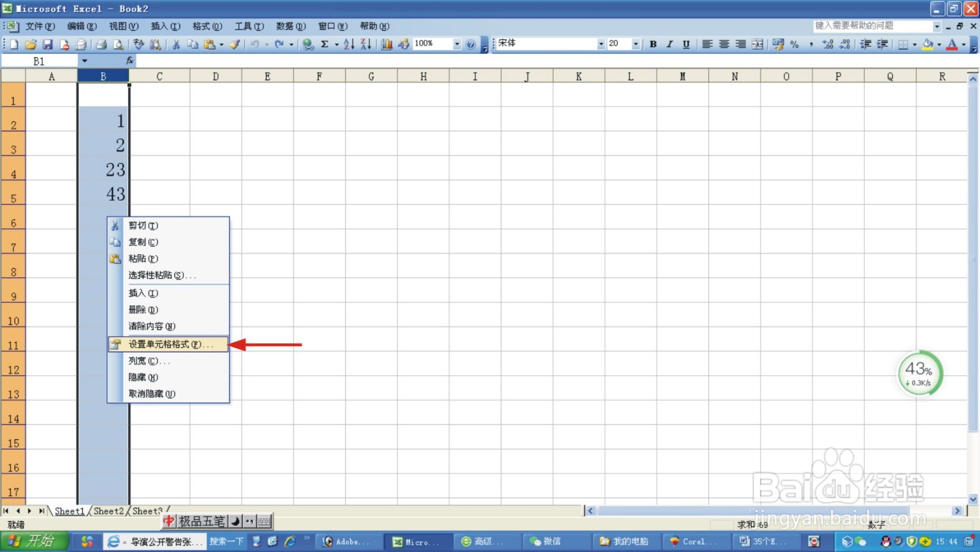
Task: Click column H header
Action: click(423, 76)
